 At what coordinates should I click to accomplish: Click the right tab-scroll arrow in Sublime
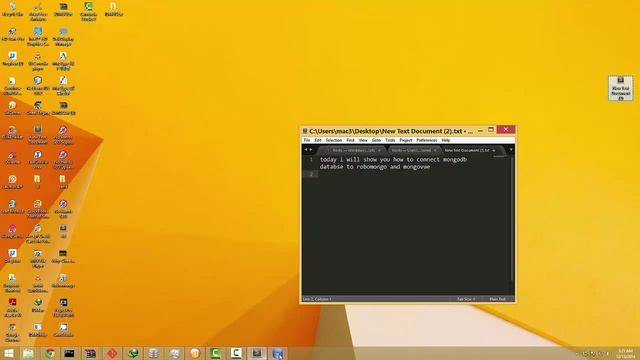point(311,150)
